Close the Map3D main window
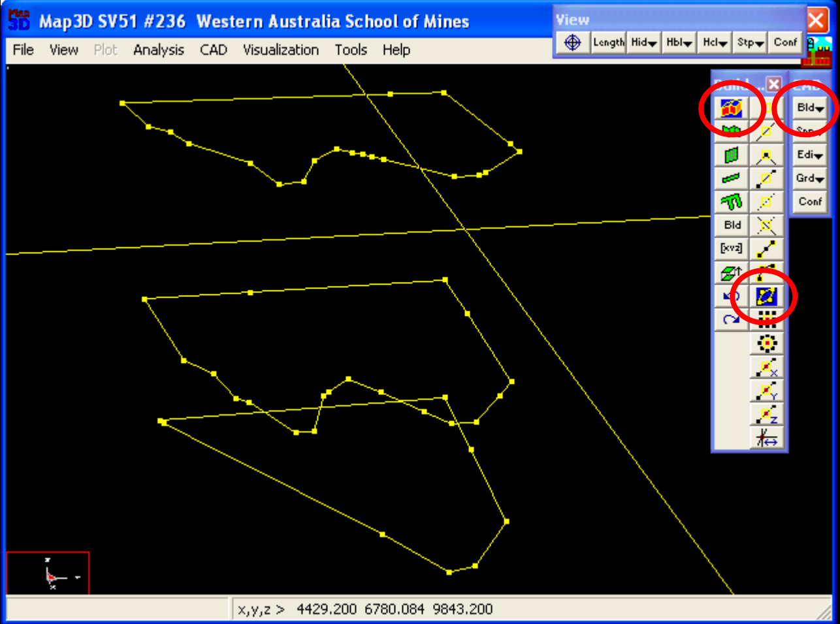Image resolution: width=840 pixels, height=624 pixels. click(x=816, y=21)
